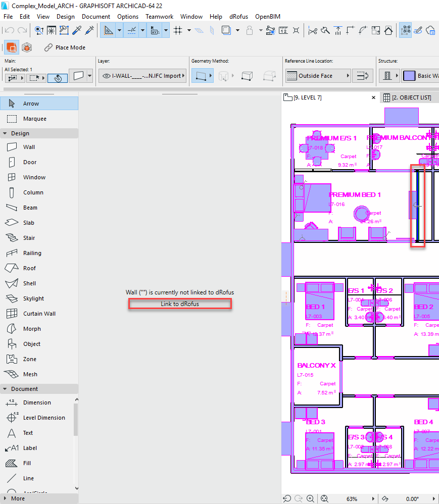Pick the Zone tool
This screenshot has width=439, height=504.
point(29,359)
